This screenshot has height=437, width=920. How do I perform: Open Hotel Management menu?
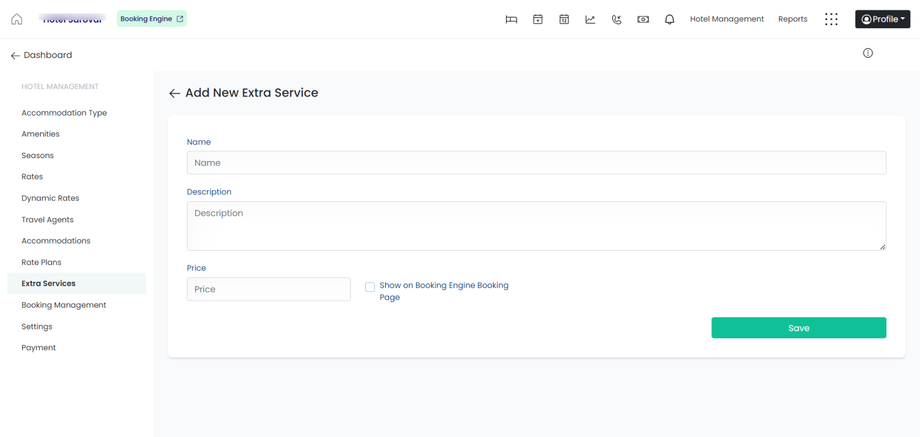(x=726, y=19)
